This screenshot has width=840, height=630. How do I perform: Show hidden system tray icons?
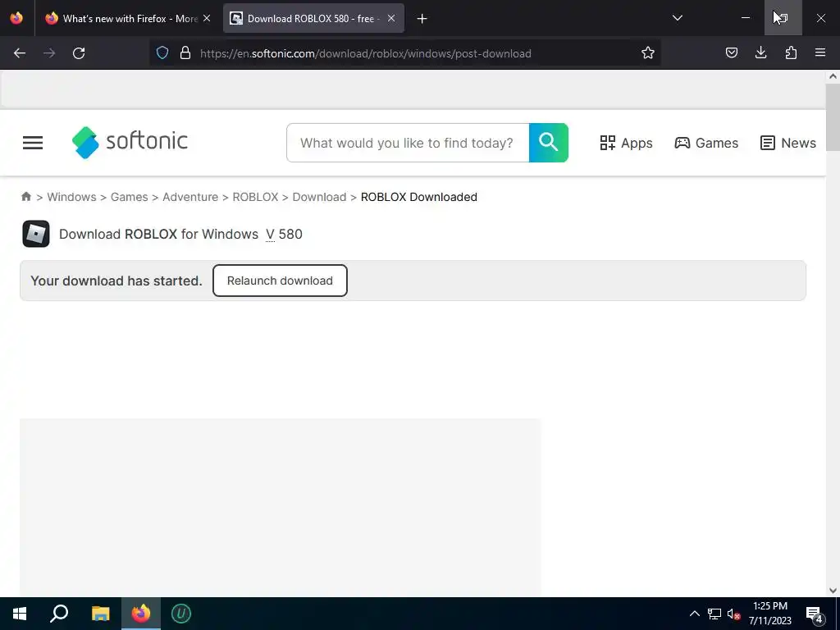pyautogui.click(x=694, y=614)
